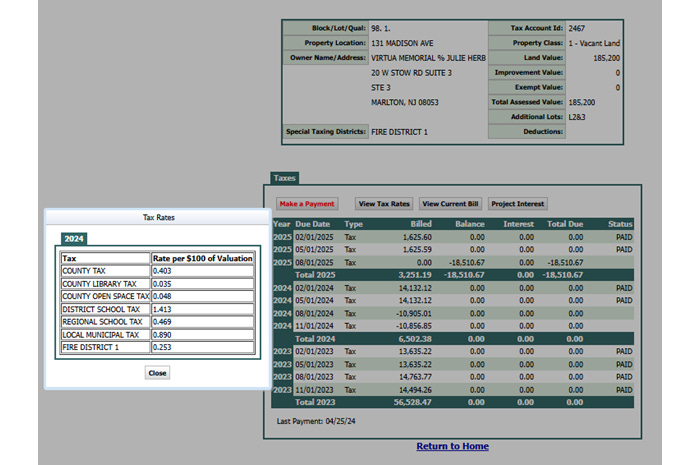The width and height of the screenshot is (700, 465).
Task: Click the 08/01/2023 billed amount 14,763.77
Action: [x=415, y=377]
